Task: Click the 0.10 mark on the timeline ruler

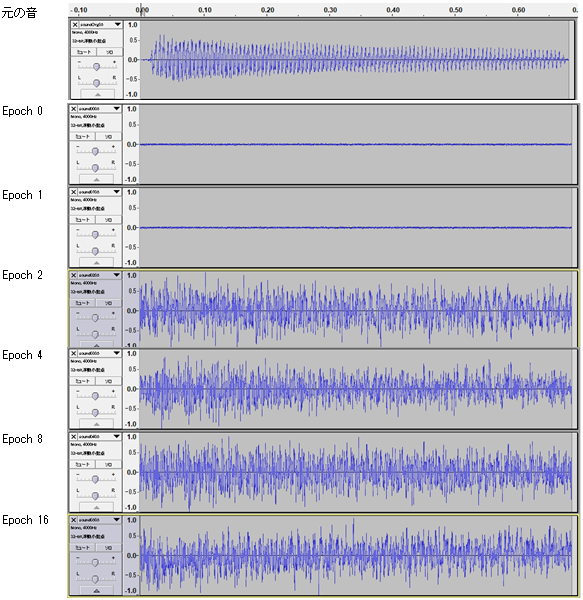Action: coord(205,10)
